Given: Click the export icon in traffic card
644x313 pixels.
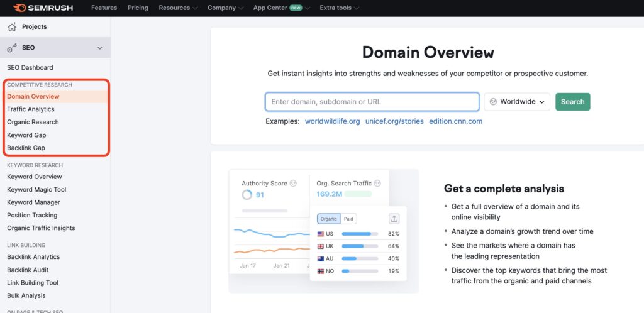Looking at the screenshot, I should (394, 219).
